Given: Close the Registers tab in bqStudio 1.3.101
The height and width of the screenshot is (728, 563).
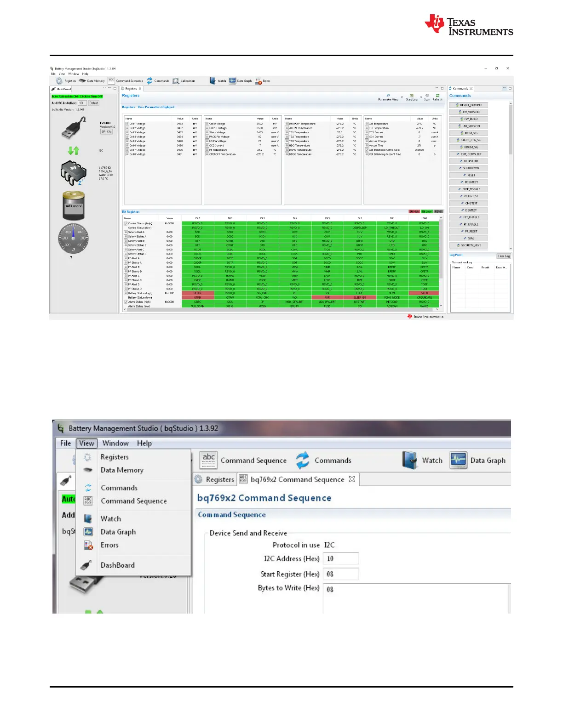Looking at the screenshot, I should coord(140,89).
